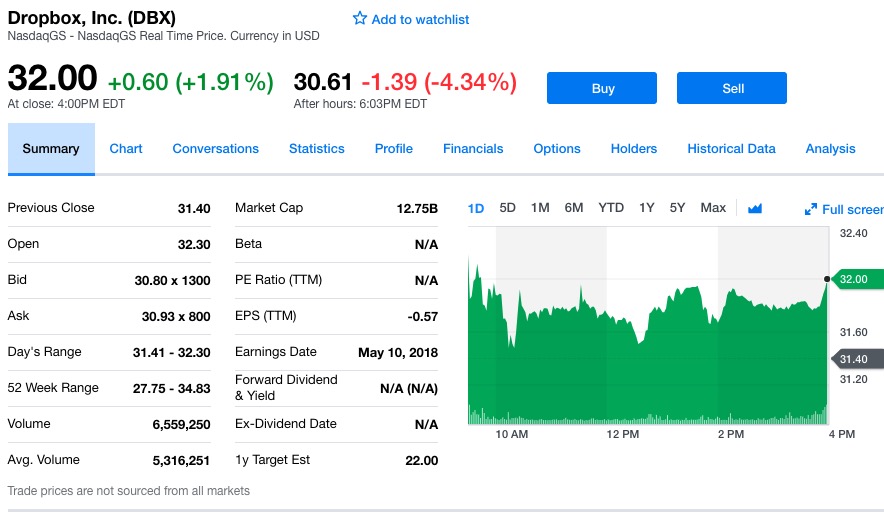
Task: Click the 31.40 previous close marker on chart
Action: [x=853, y=359]
